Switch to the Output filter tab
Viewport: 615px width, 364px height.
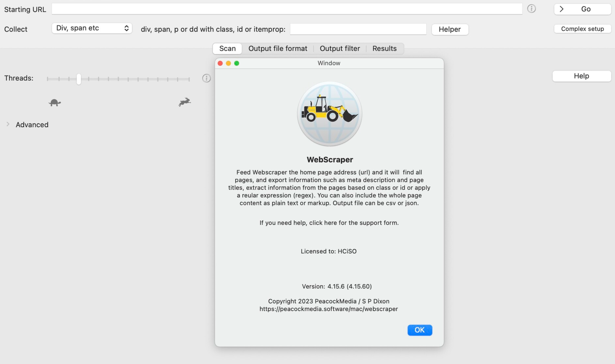pos(340,48)
